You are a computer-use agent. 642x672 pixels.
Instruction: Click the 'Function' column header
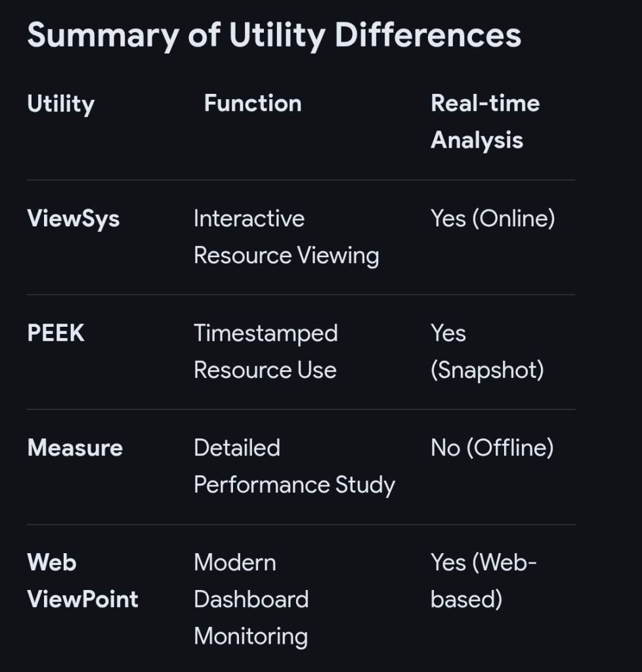point(253,104)
